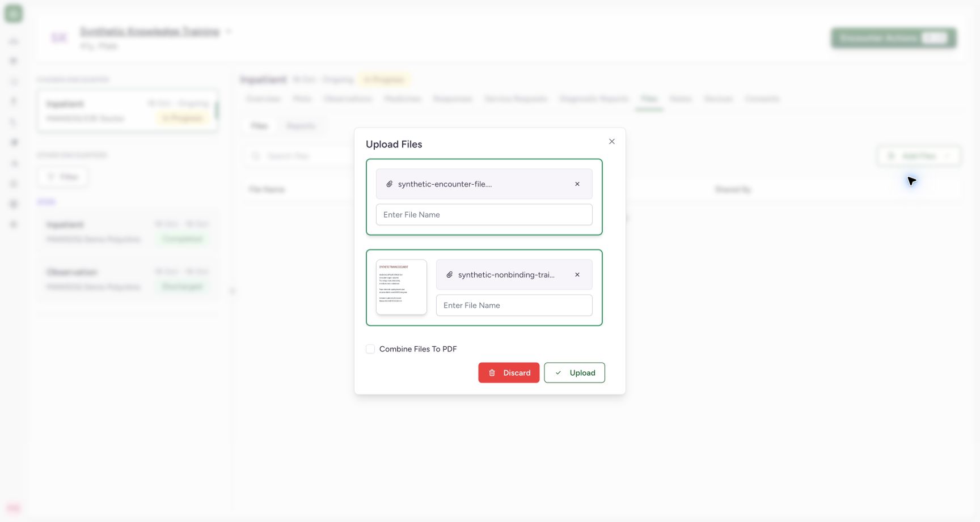Viewport: 980px width, 522px height.
Task: Select the synthetic-nonbinding-trai name chip
Action: (x=514, y=275)
